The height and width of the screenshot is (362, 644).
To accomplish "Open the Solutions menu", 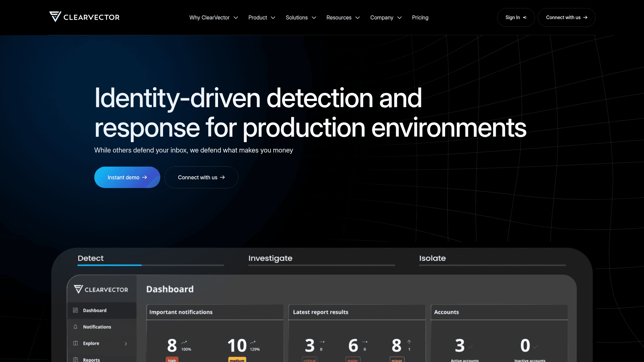I will point(301,17).
